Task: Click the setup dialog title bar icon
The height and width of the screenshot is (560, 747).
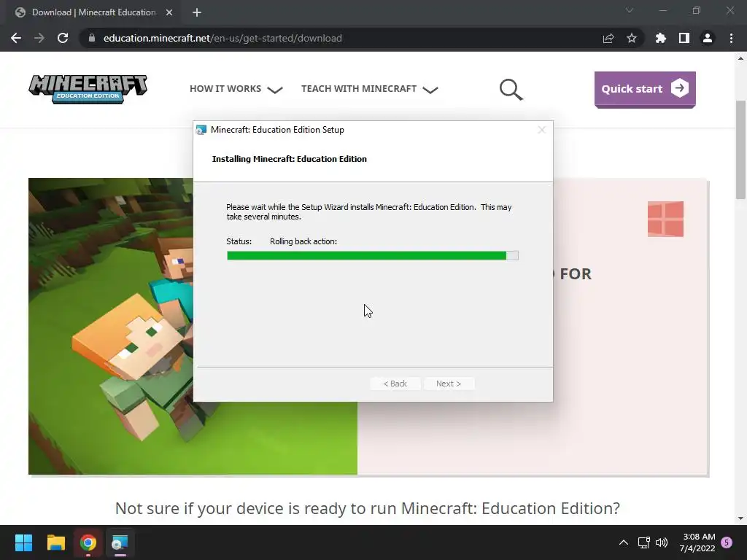Action: coord(201,130)
